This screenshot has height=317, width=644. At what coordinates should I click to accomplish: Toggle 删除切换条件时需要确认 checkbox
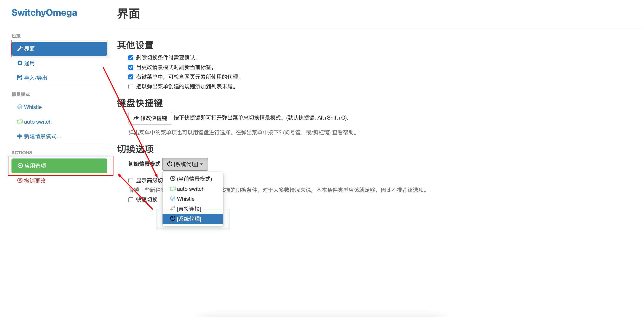(x=131, y=58)
